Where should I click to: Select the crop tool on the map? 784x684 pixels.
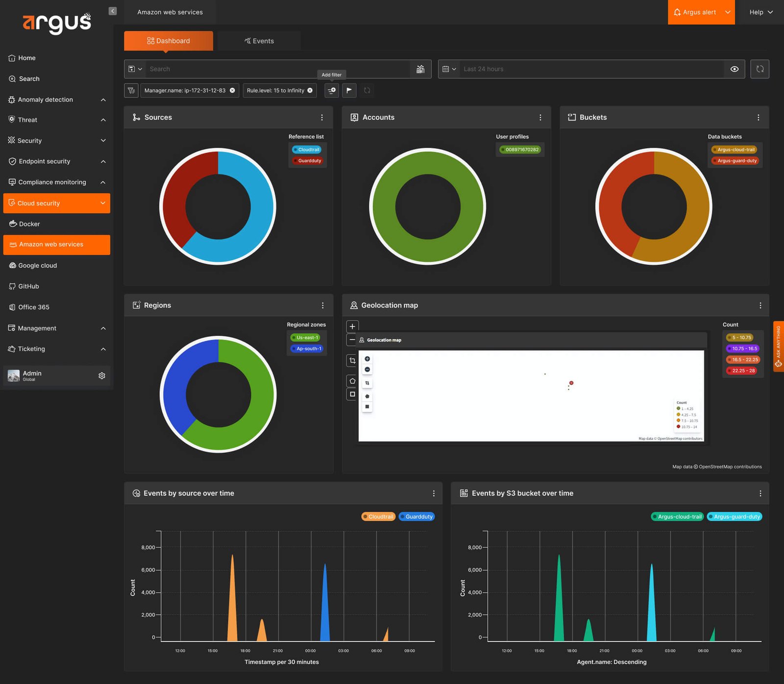tap(352, 360)
